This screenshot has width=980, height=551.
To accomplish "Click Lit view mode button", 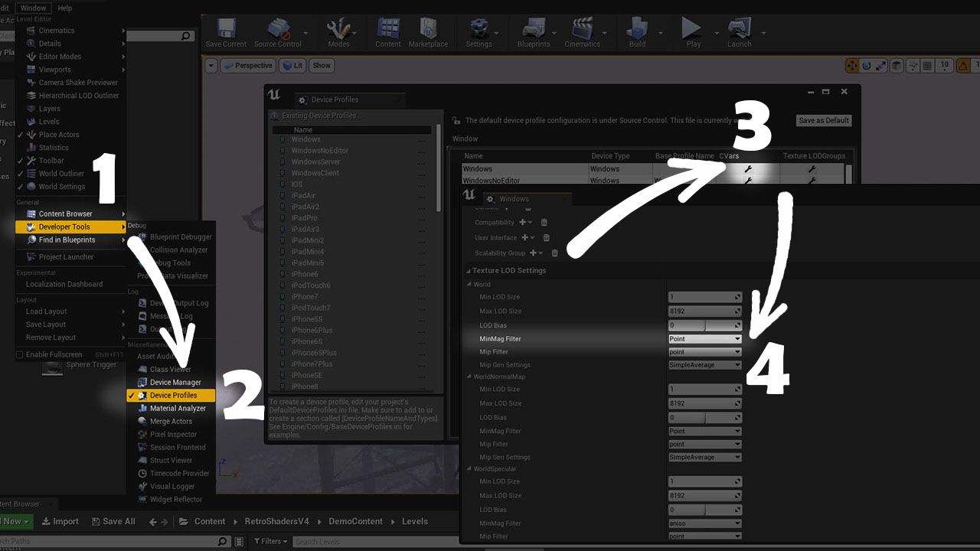I will [x=292, y=66].
